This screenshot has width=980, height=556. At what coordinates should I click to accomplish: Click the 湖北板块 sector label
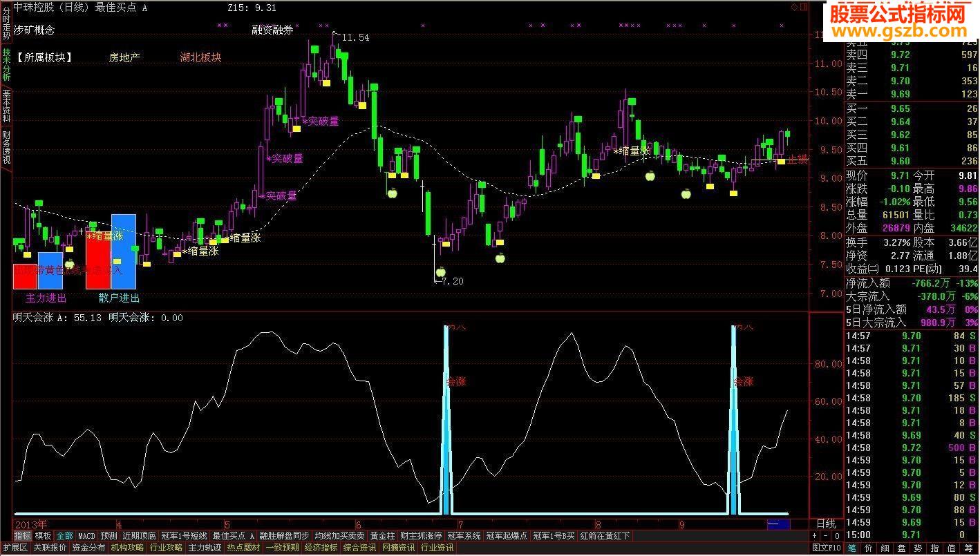click(200, 58)
